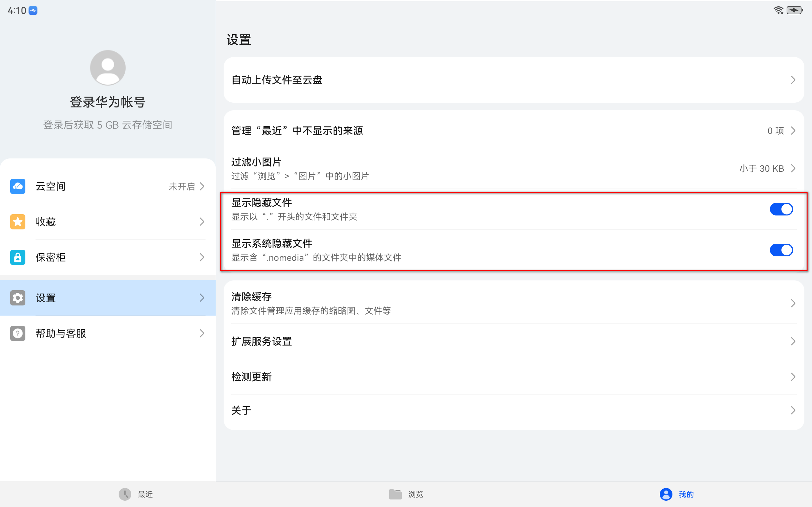Image resolution: width=812 pixels, height=507 pixels.
Task: Open the 保密柜 safe box lock icon
Action: pos(17,257)
